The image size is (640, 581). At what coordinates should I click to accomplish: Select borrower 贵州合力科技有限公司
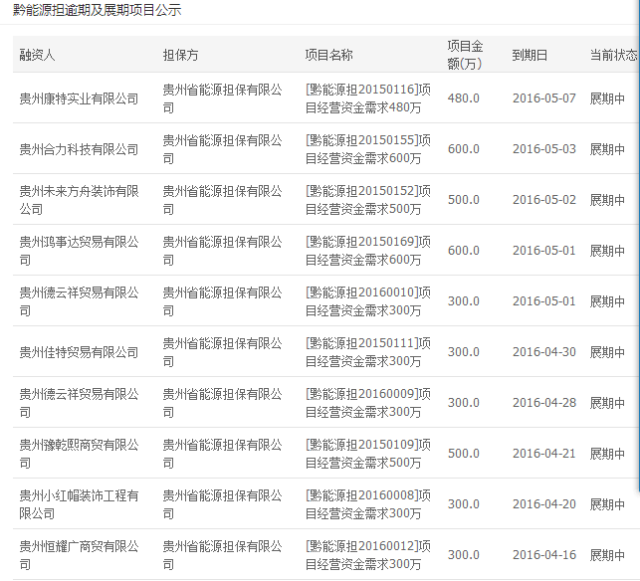pyautogui.click(x=79, y=149)
